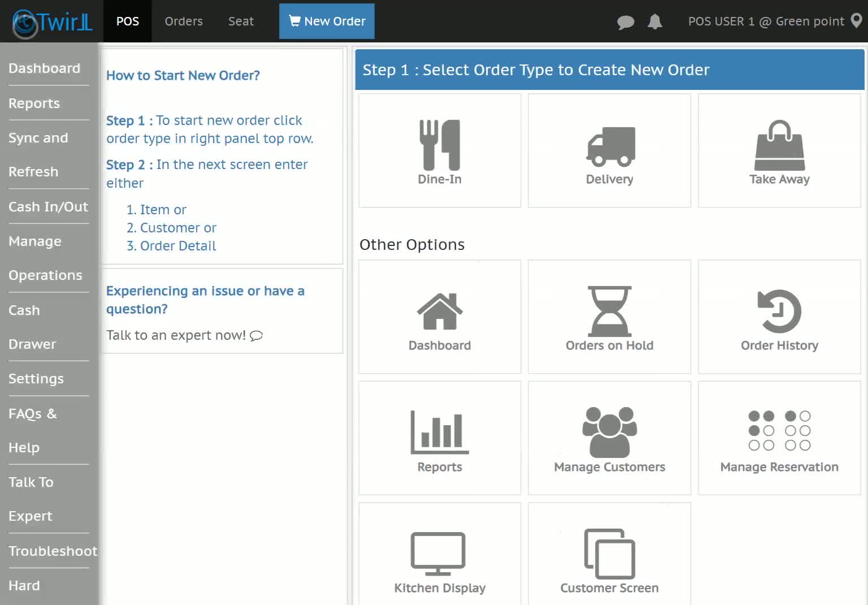
Task: View Orders on Hold hourglass icon
Action: [610, 311]
